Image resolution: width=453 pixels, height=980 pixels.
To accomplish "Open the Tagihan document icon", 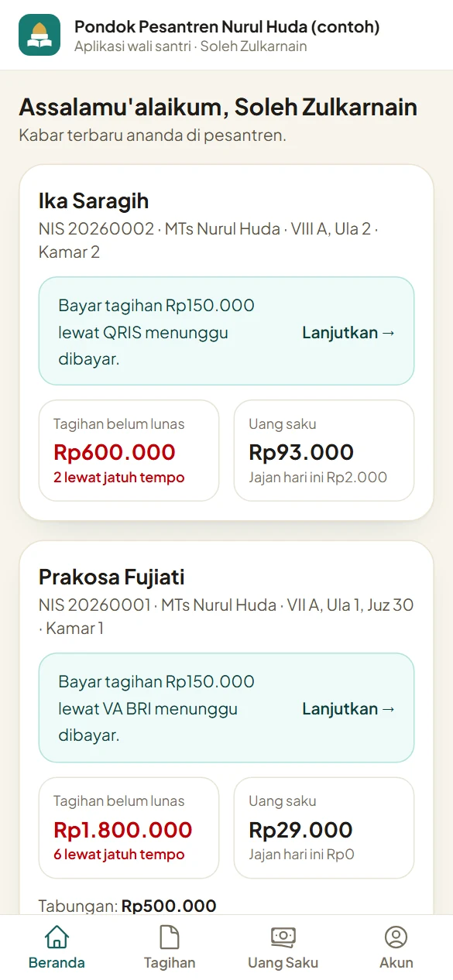I will click(170, 937).
